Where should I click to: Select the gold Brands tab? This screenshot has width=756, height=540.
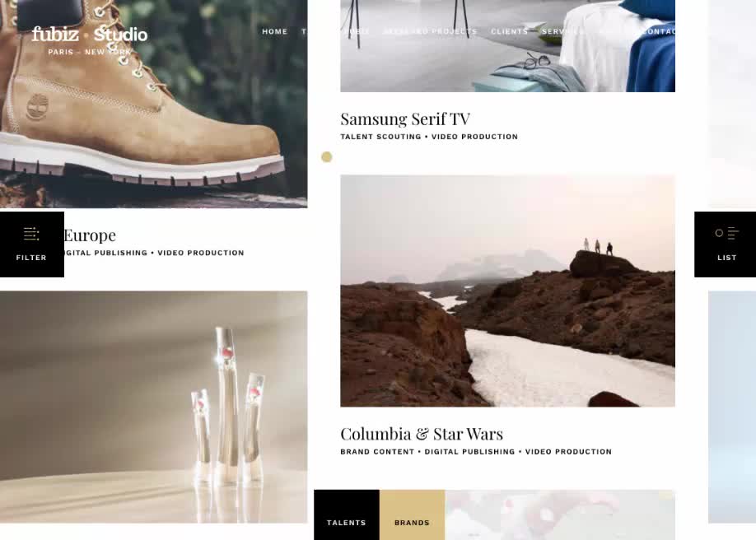click(412, 515)
